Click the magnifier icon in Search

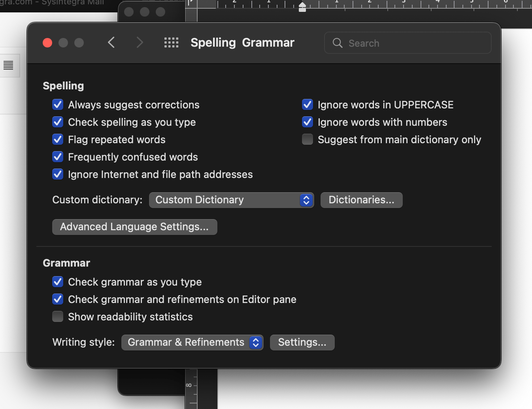tap(338, 43)
